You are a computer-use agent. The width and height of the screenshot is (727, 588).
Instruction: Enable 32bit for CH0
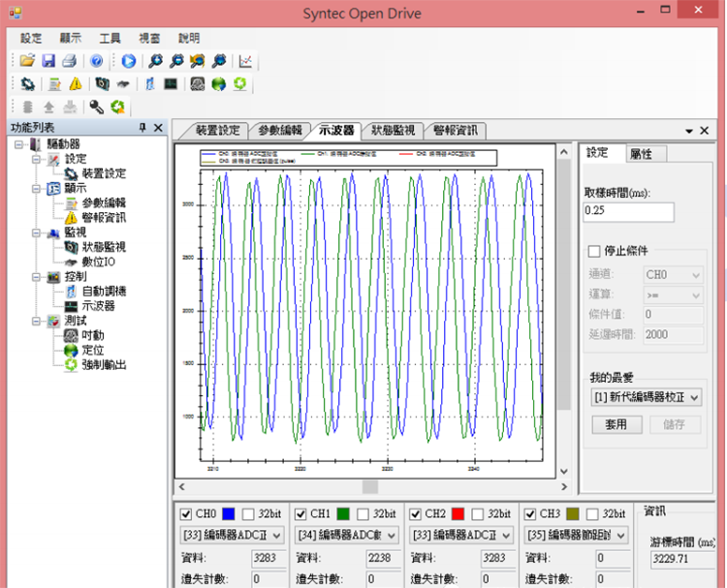[248, 513]
